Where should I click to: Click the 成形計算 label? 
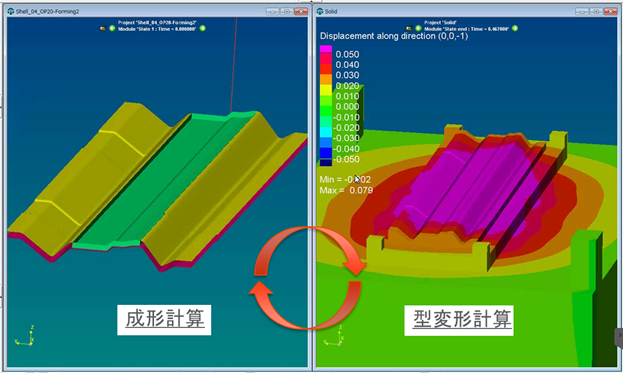click(x=164, y=320)
